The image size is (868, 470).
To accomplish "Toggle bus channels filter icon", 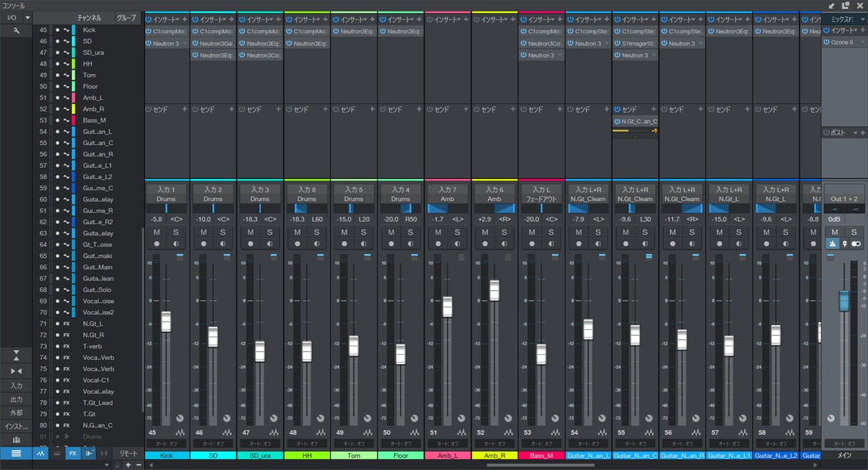I will tap(89, 454).
